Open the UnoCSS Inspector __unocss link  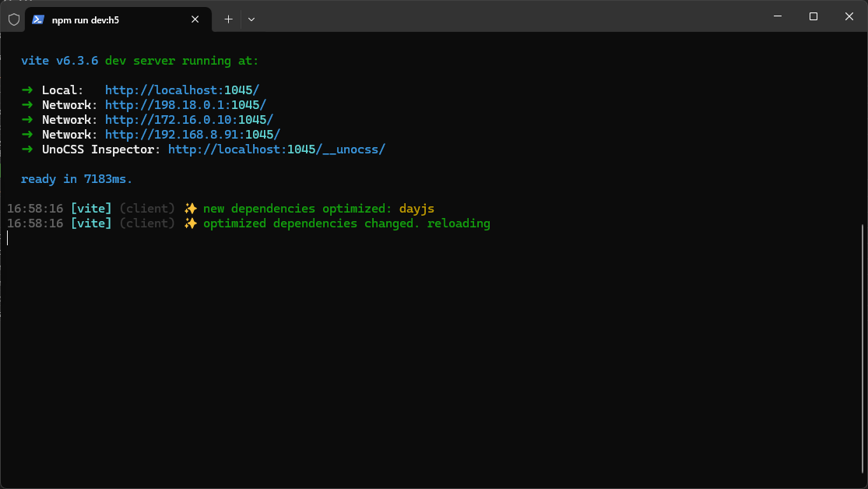click(276, 150)
